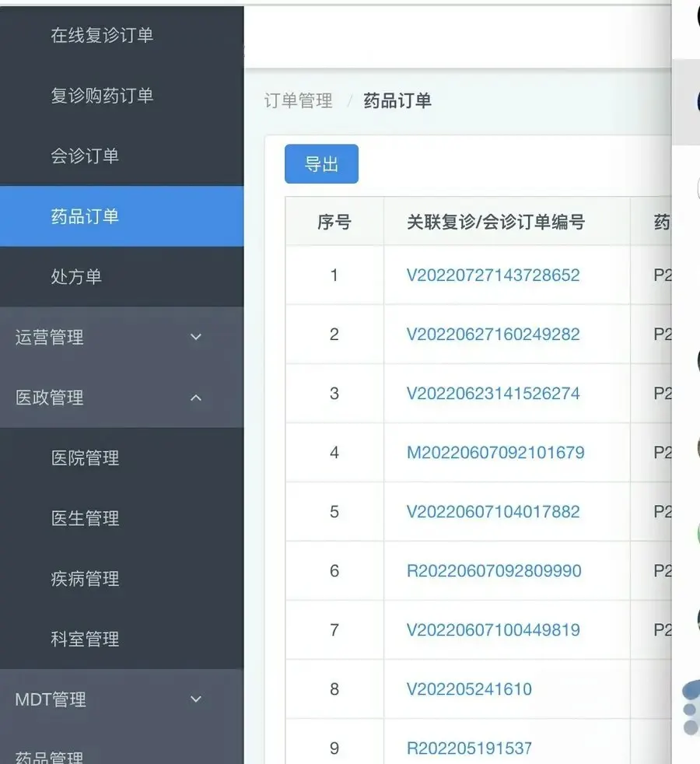Screen dimensions: 700x764
Task: Open order link M20220607092101679
Action: [x=495, y=453]
